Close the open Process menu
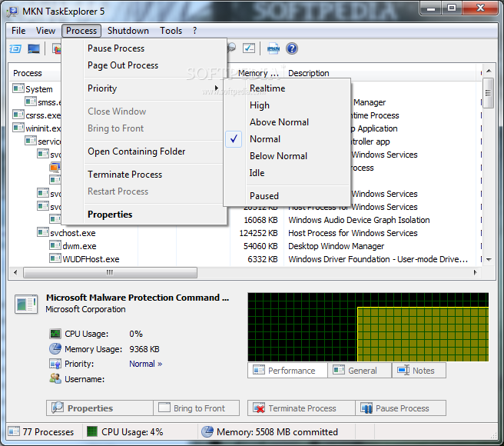Viewport: 504px width, 446px height. click(81, 31)
